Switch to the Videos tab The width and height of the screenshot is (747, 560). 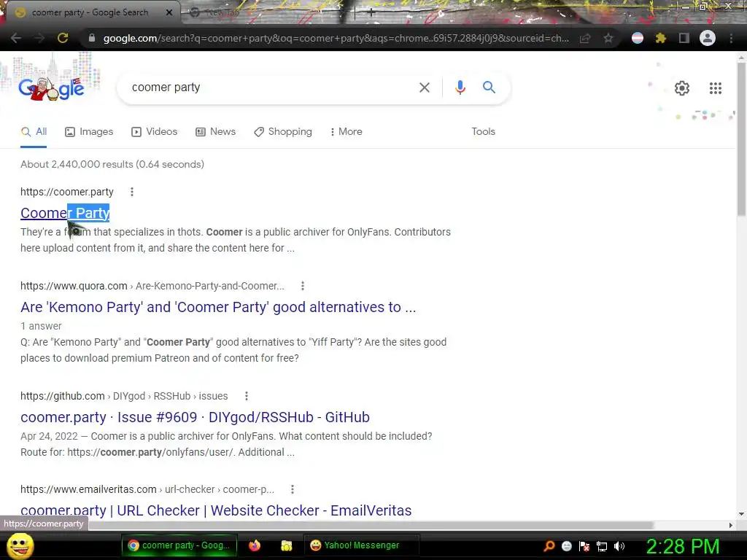tap(155, 131)
